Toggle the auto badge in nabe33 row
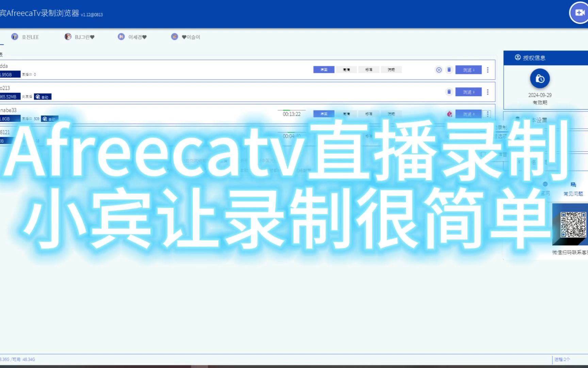Screen dimensions: 588x368 [x=50, y=119]
